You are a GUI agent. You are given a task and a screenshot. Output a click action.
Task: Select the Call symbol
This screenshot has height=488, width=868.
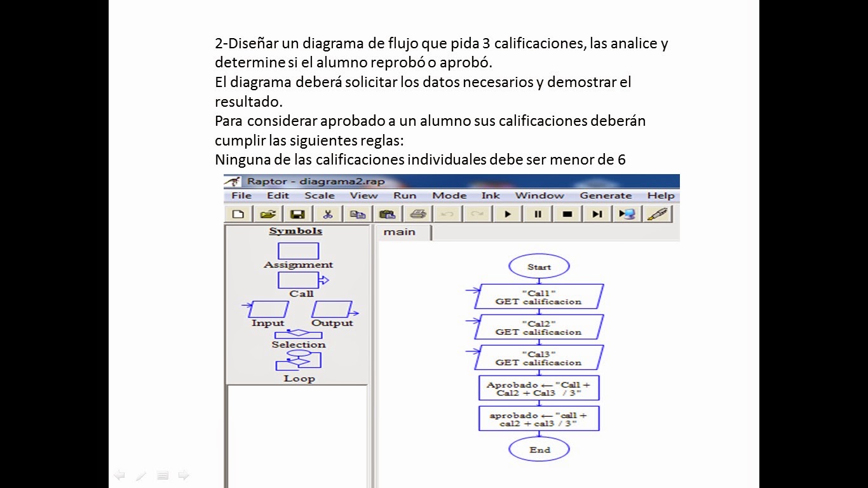click(x=298, y=280)
